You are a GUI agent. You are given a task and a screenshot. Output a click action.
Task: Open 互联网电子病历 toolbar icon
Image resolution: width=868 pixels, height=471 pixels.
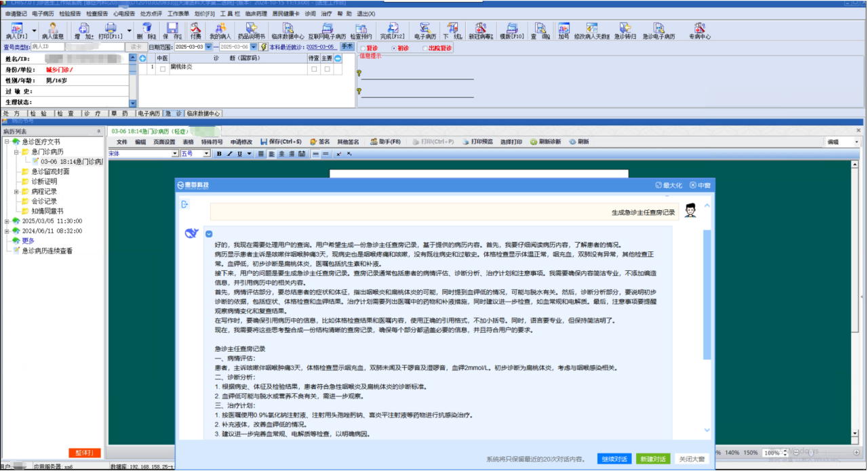pyautogui.click(x=327, y=30)
